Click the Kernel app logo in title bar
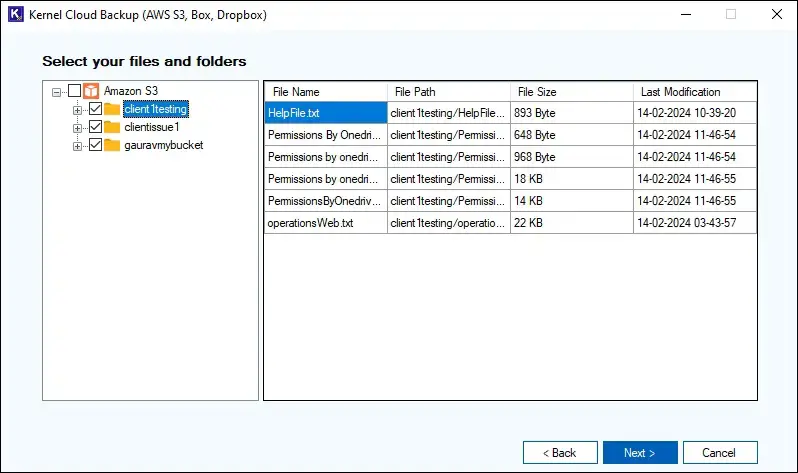 (x=16, y=14)
